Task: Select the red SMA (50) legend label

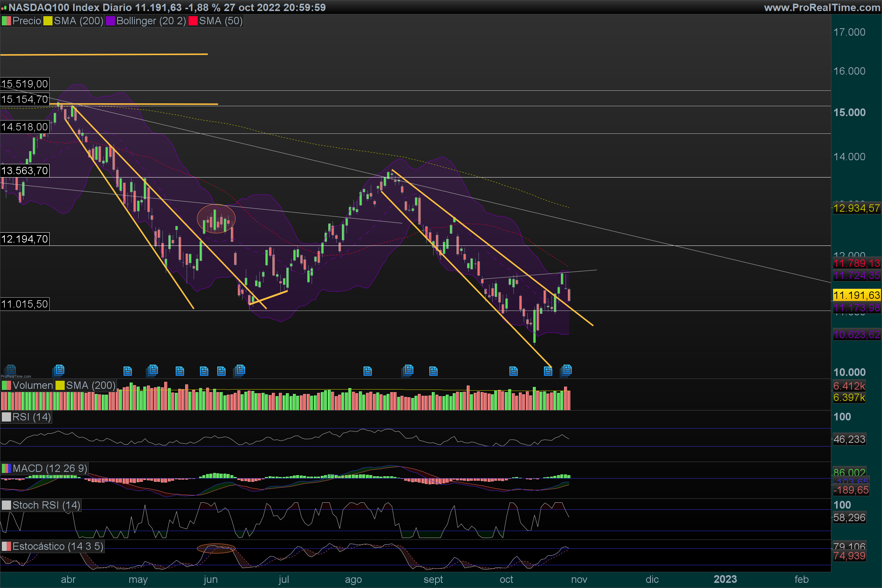Action: pos(220,21)
